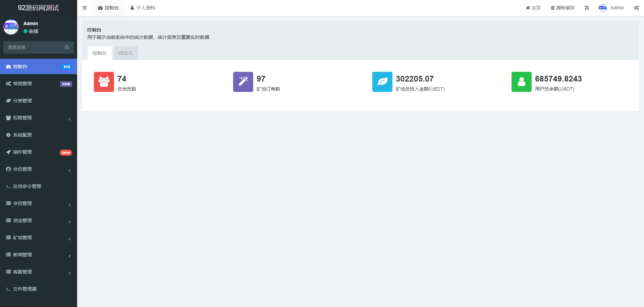Select the 自定义 panel tab

126,53
